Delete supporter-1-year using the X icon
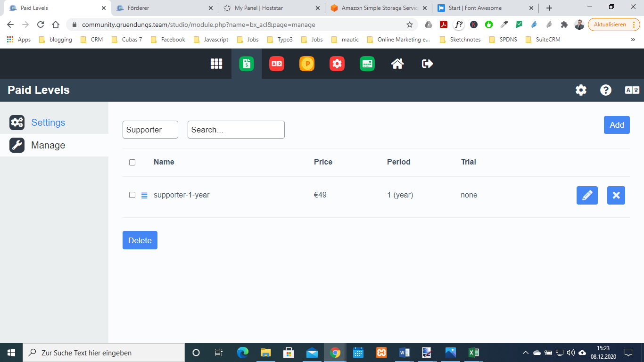The height and width of the screenshot is (362, 644). point(616,195)
